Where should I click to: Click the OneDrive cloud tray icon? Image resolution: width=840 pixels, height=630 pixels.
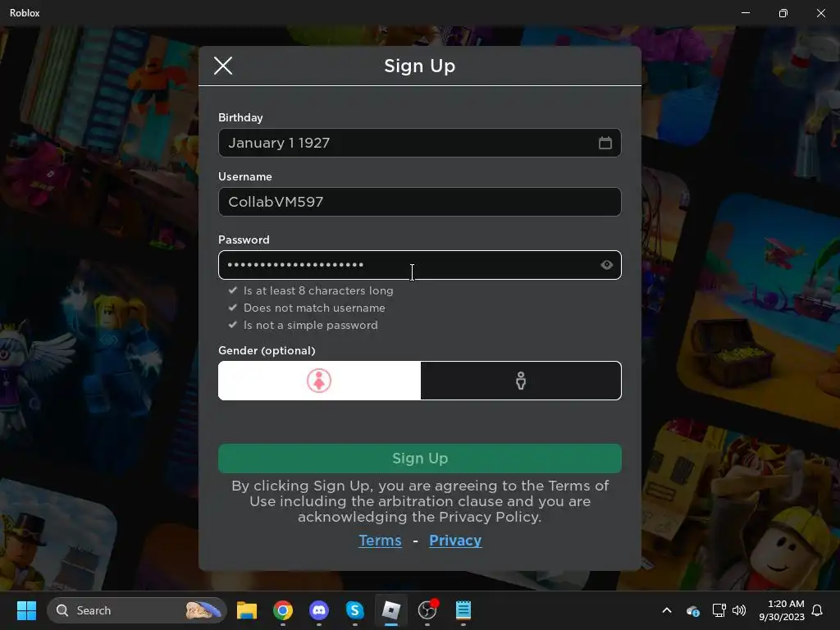[x=692, y=610]
